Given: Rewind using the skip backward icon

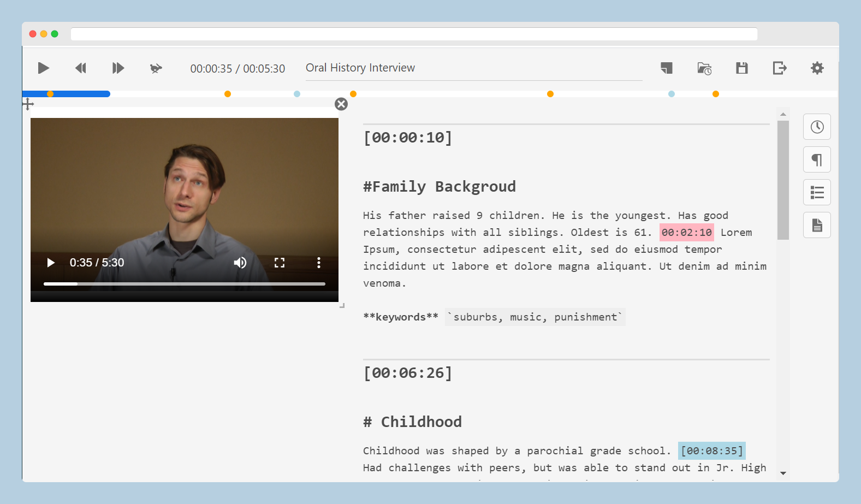Looking at the screenshot, I should (81, 68).
